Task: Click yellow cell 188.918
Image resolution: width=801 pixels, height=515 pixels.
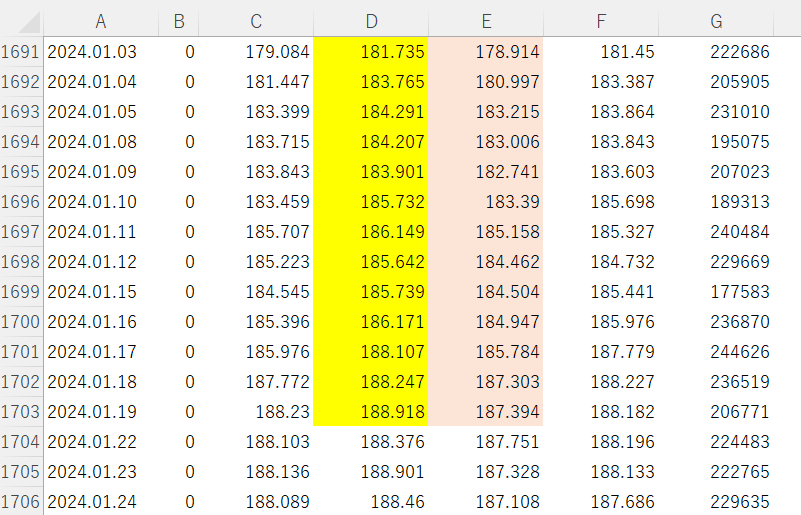Action: click(x=371, y=412)
